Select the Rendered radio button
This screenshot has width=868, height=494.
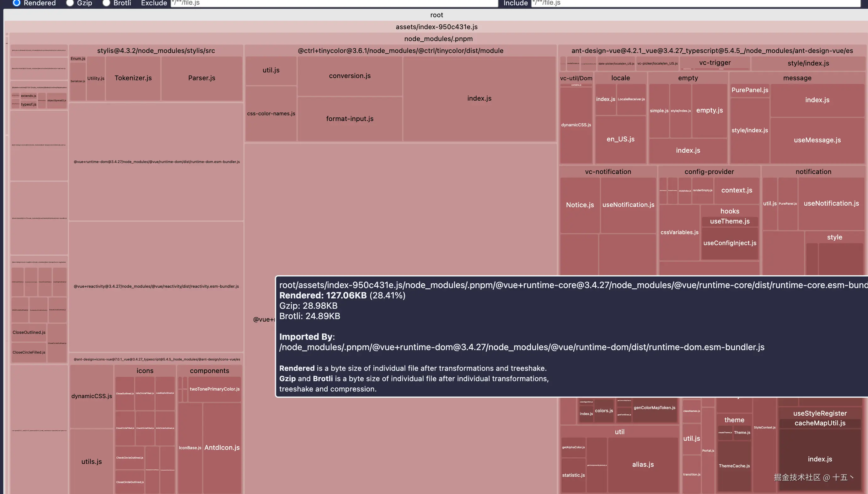[x=17, y=3]
